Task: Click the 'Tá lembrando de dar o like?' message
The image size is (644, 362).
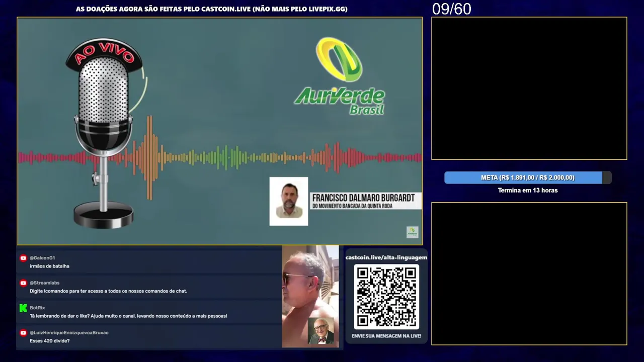Action: (x=128, y=316)
